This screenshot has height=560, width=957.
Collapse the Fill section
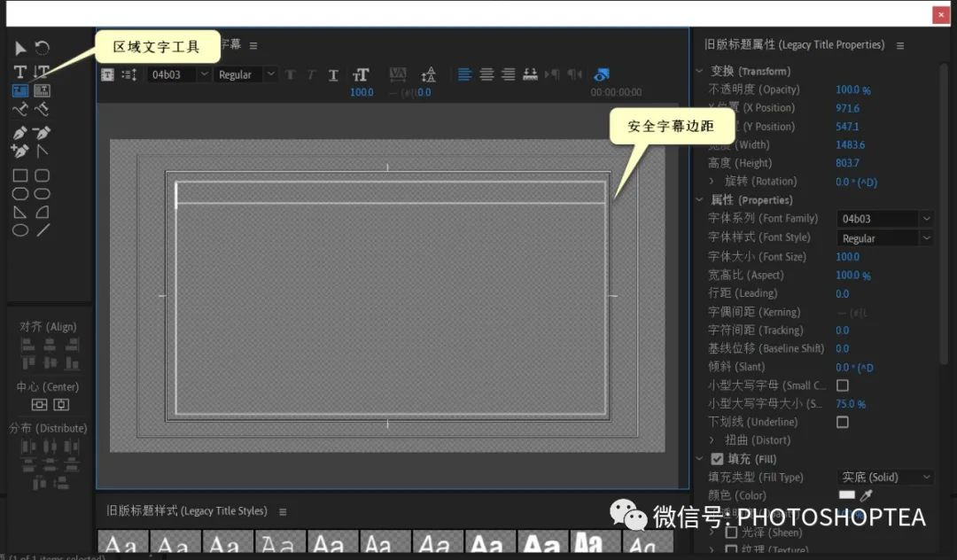click(x=699, y=459)
